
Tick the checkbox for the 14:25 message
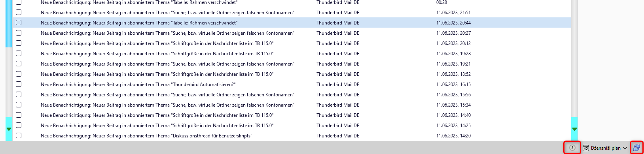coord(19,125)
